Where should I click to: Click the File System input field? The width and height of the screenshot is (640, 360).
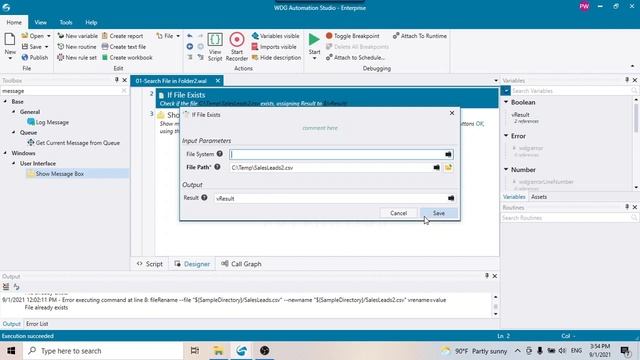point(337,154)
